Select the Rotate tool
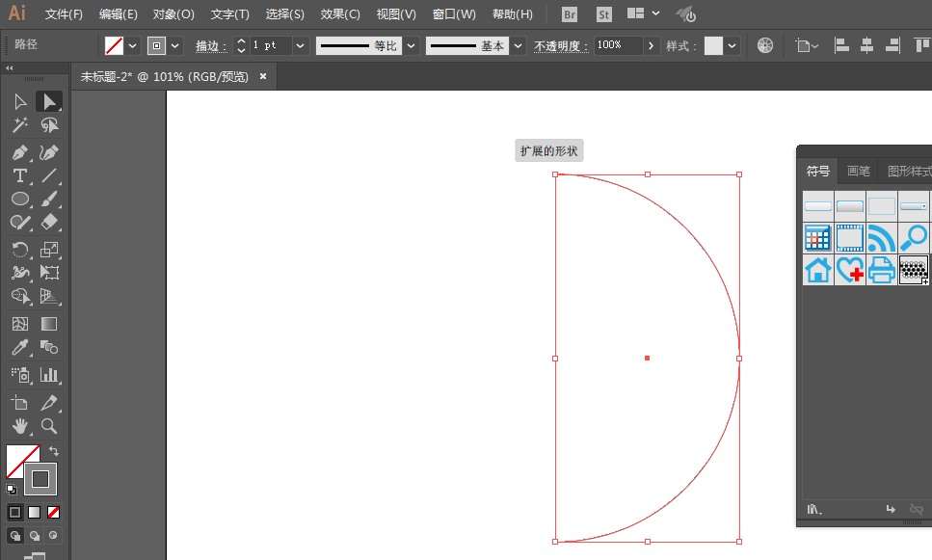The image size is (932, 560). (20, 250)
